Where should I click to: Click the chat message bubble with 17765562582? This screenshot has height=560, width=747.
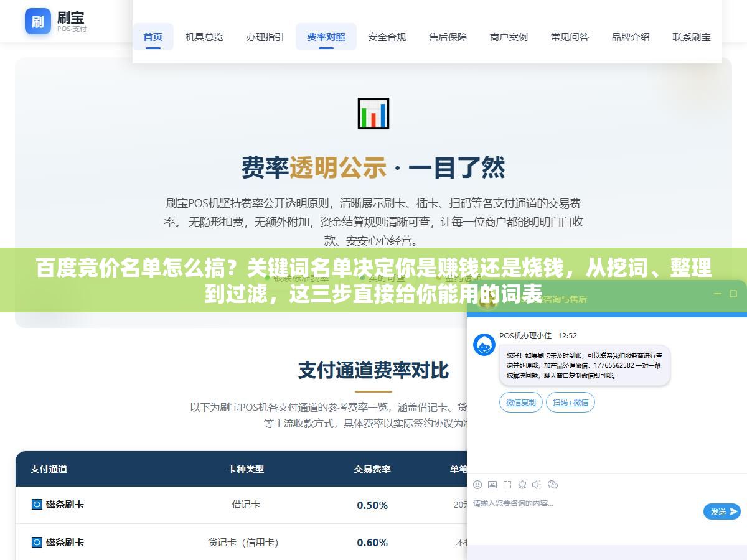[x=585, y=365]
